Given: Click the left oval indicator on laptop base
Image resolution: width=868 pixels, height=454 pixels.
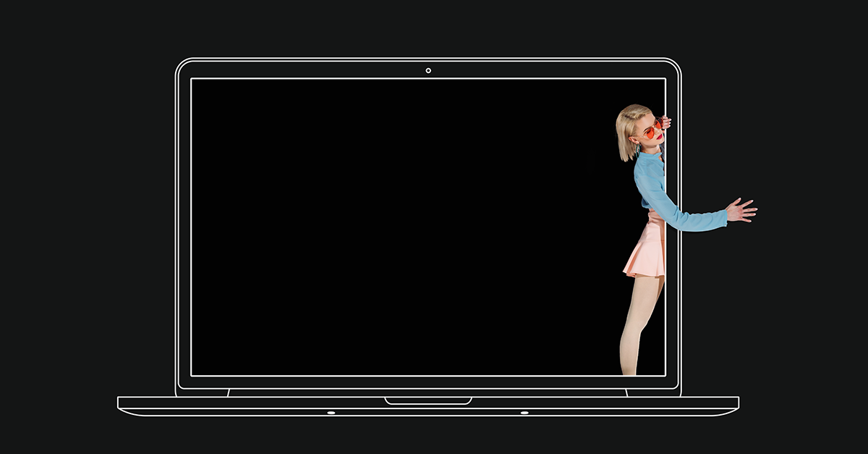Looking at the screenshot, I should (x=331, y=413).
